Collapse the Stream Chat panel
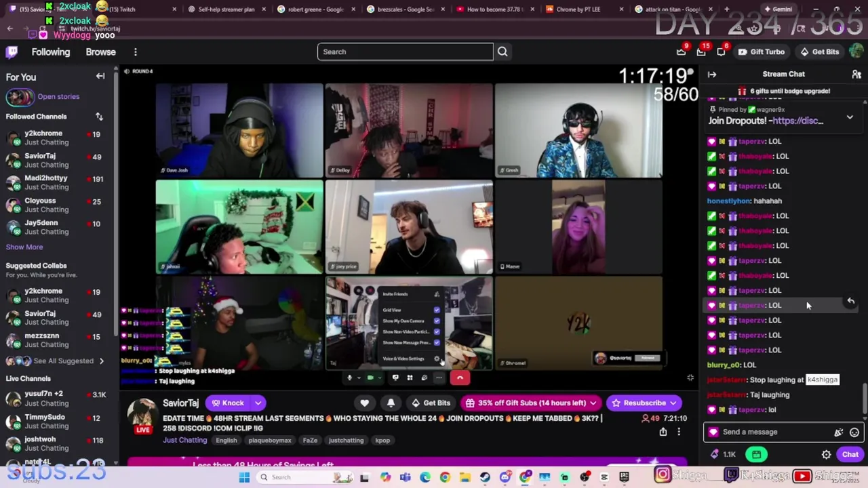The height and width of the screenshot is (488, 868). 712,75
